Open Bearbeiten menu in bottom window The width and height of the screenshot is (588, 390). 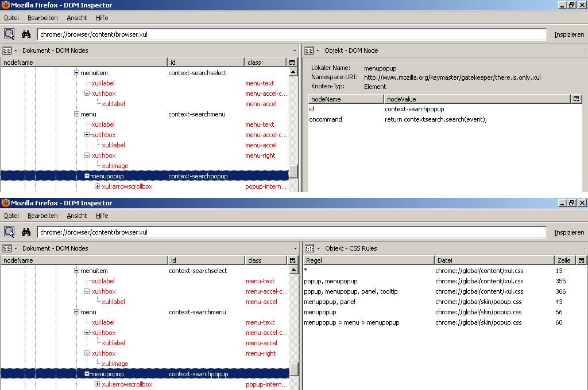tap(42, 216)
